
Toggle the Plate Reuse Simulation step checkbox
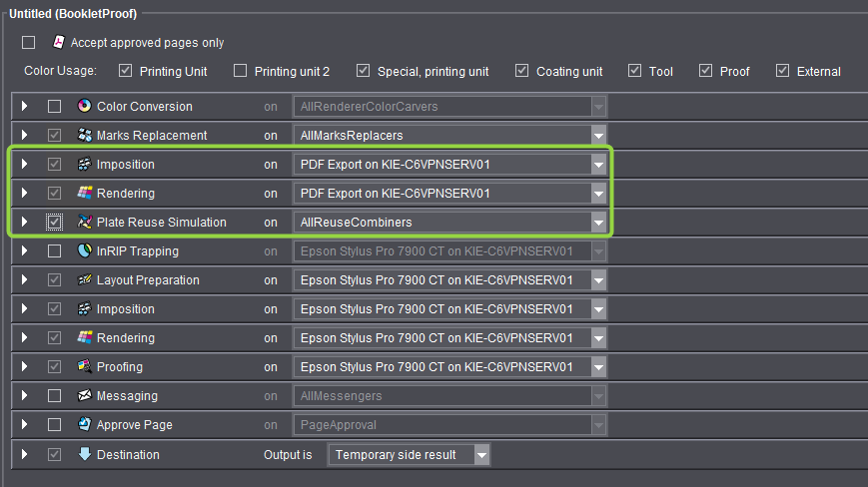(54, 223)
